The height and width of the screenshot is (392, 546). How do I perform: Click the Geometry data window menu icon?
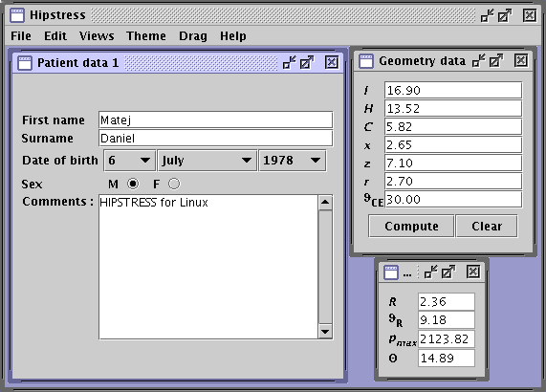pyautogui.click(x=366, y=61)
